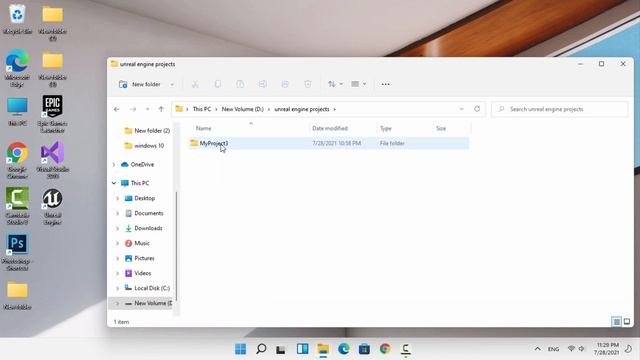Screen dimensions: 640x360
Task: Click the File Explorer taskbar icon
Action: pyautogui.click(x=323, y=349)
